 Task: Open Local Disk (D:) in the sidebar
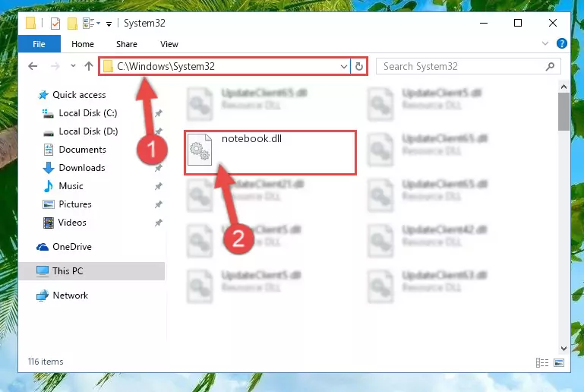point(88,131)
